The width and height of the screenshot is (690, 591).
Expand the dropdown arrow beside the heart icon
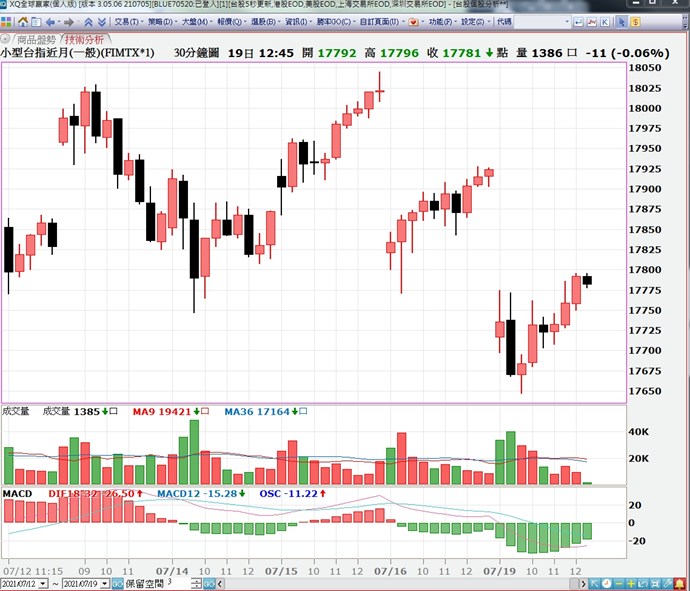pos(422,22)
